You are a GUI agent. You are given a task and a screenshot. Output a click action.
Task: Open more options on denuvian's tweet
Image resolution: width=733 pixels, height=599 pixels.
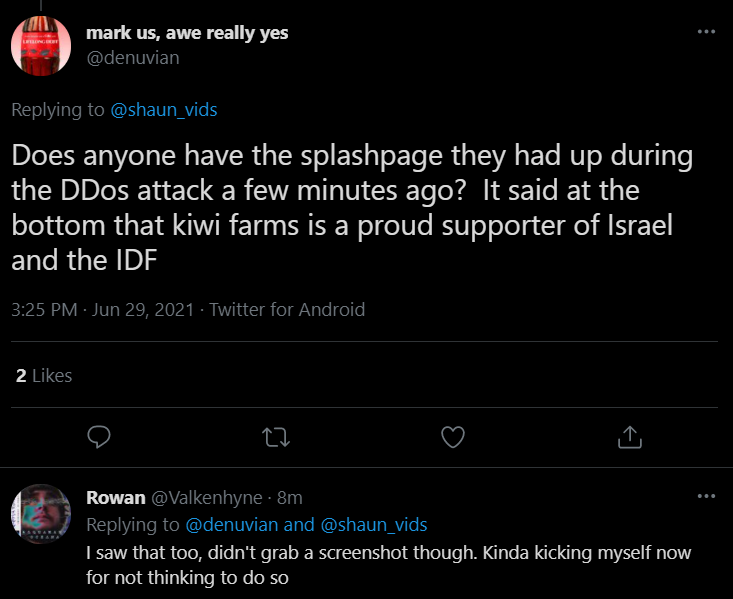(706, 32)
